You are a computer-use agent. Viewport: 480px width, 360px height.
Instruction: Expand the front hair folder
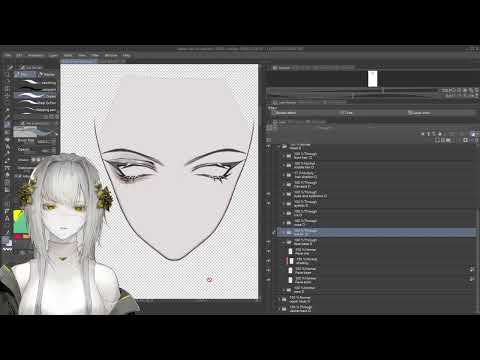coord(284,156)
